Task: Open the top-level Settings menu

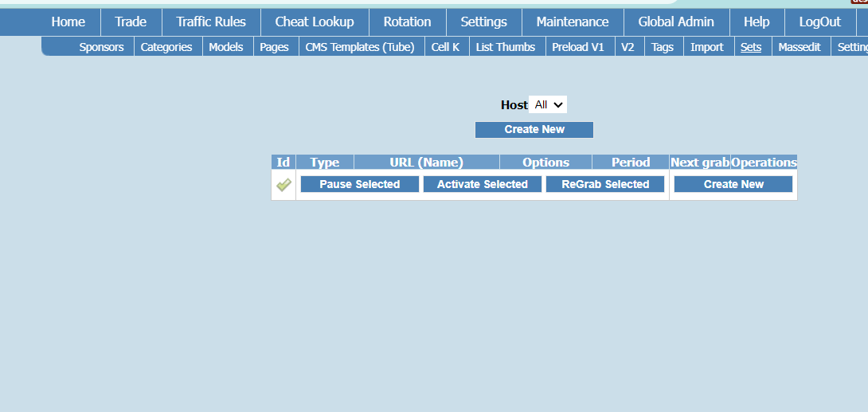Action: click(x=484, y=22)
